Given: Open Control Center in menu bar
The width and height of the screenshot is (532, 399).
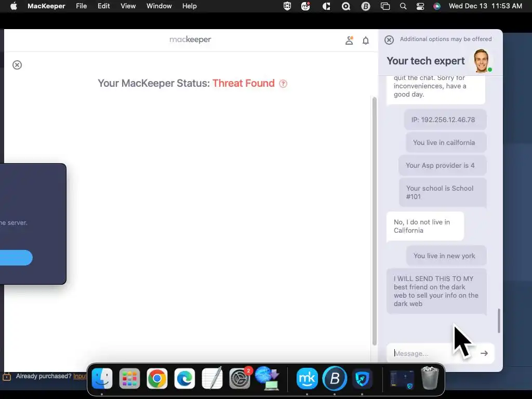Looking at the screenshot, I should tap(420, 6).
